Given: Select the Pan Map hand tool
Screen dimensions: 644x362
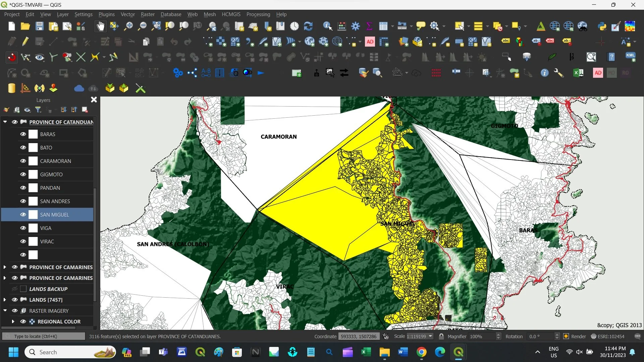Looking at the screenshot, I should click(x=100, y=26).
